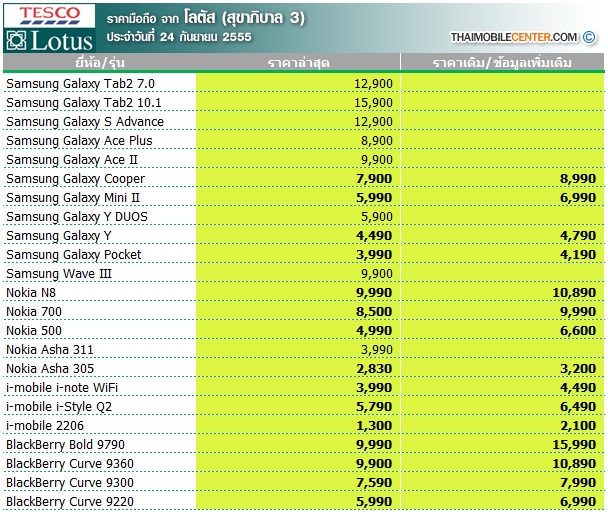
Task: Select BlackBerry Curve 9360
Action: [70, 464]
